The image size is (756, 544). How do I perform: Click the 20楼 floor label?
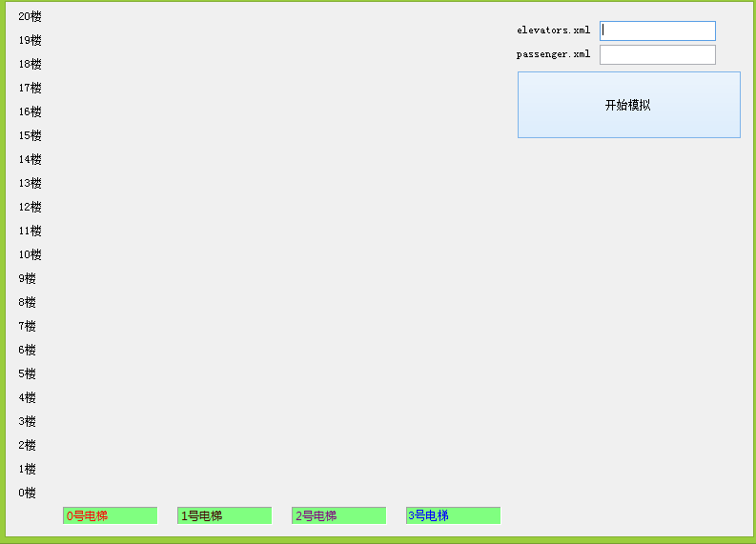pos(30,16)
